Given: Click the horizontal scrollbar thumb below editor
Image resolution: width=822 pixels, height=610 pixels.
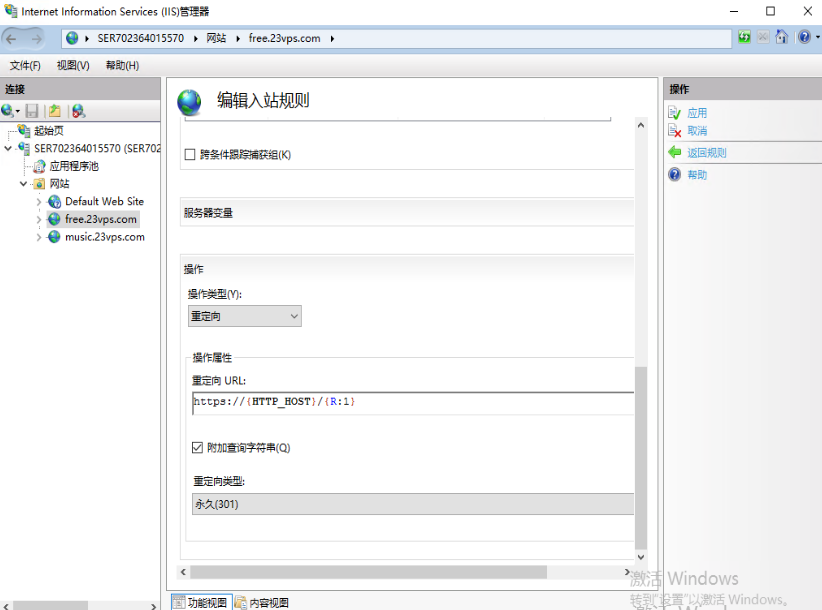Looking at the screenshot, I should pos(369,572).
